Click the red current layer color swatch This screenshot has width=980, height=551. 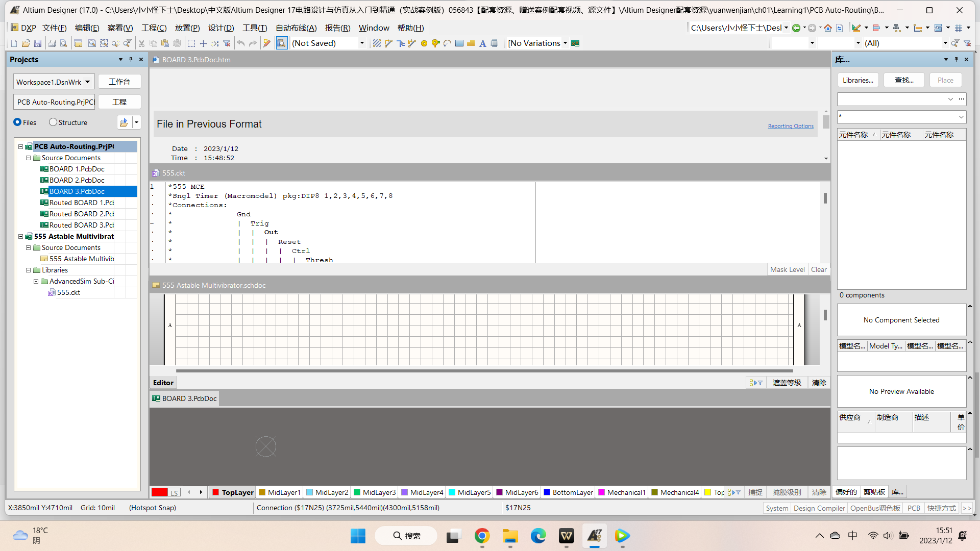[159, 492]
